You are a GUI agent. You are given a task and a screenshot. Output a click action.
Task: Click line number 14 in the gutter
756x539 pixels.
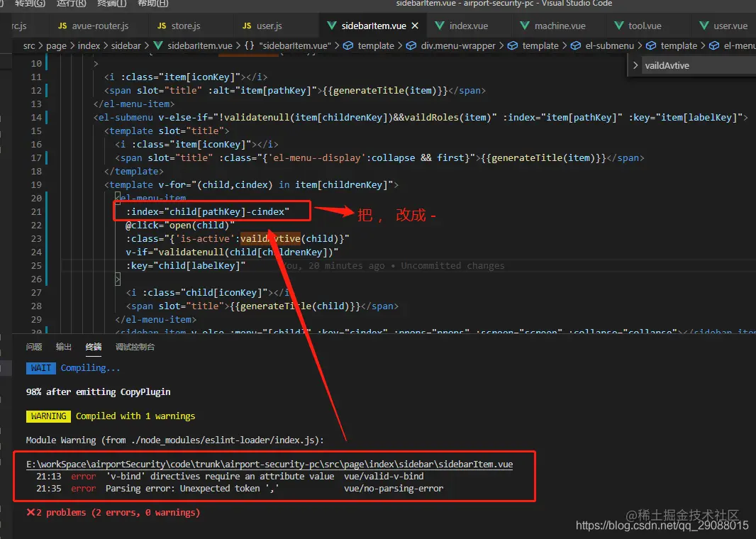pyautogui.click(x=36, y=117)
